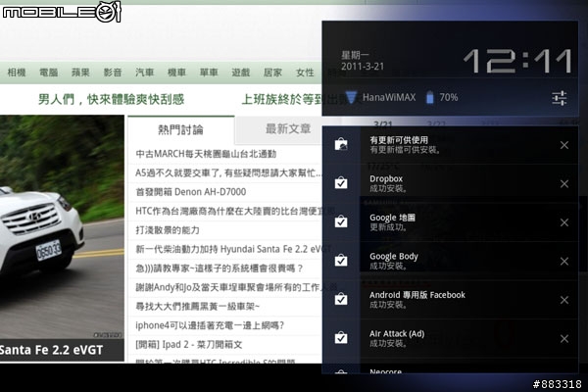Tap the HanaWiMAX network signal icon
The image size is (588, 392).
click(x=351, y=97)
